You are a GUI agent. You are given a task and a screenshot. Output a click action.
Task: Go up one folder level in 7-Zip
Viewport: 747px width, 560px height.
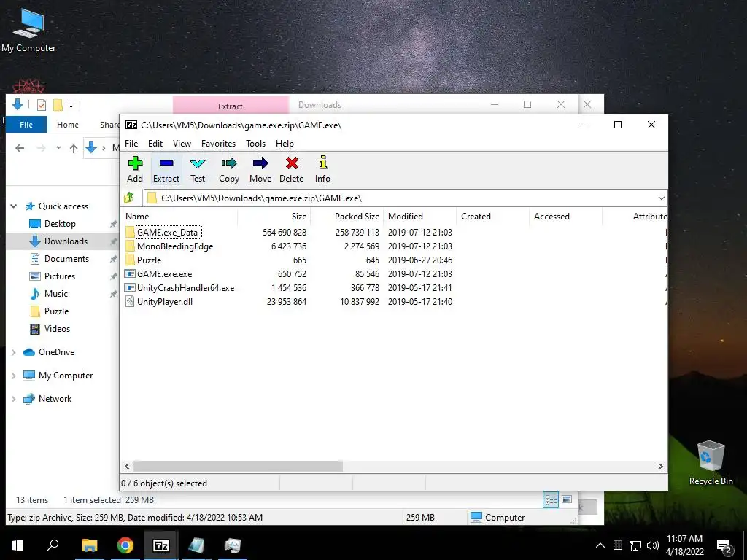click(129, 198)
